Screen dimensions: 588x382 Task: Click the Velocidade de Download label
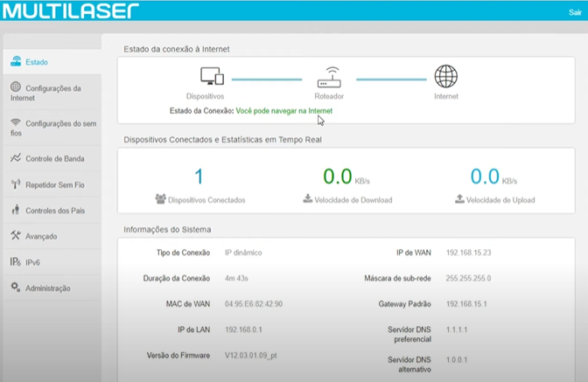coord(353,200)
